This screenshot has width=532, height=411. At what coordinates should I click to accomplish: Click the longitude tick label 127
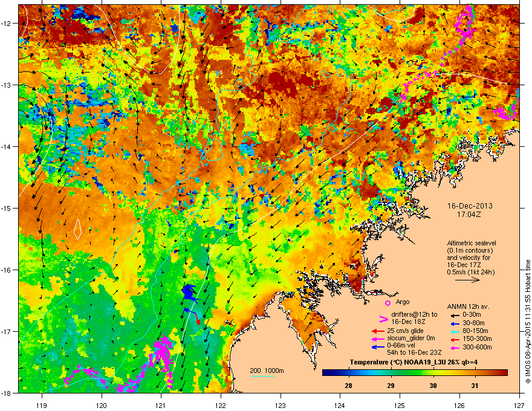519,405
